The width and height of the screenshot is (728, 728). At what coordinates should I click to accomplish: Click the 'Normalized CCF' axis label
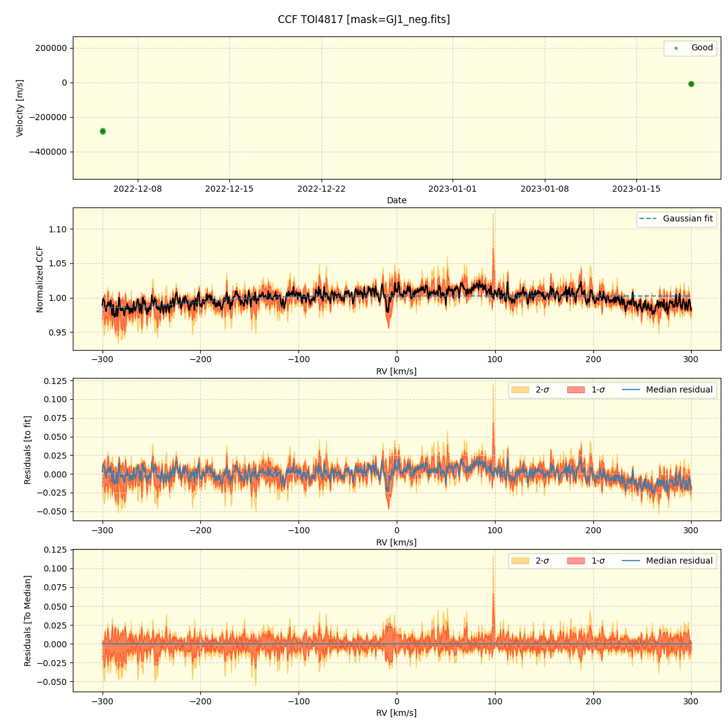click(40, 279)
